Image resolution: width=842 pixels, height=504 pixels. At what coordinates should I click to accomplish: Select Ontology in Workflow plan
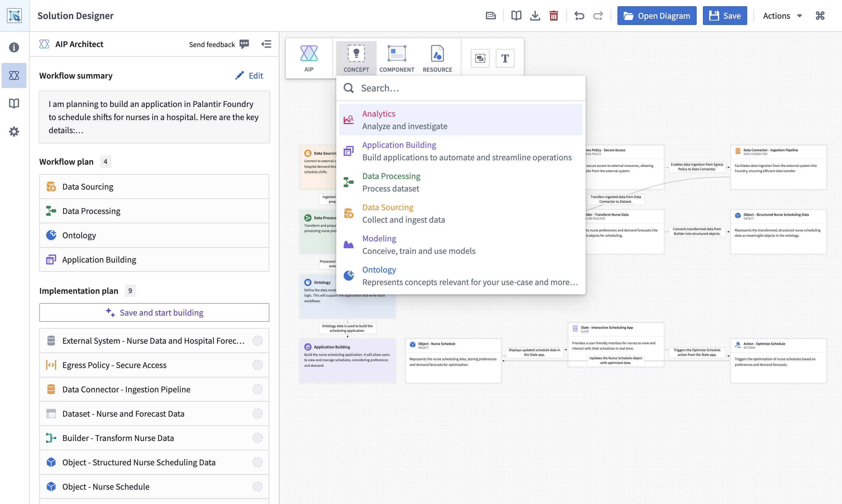point(154,235)
